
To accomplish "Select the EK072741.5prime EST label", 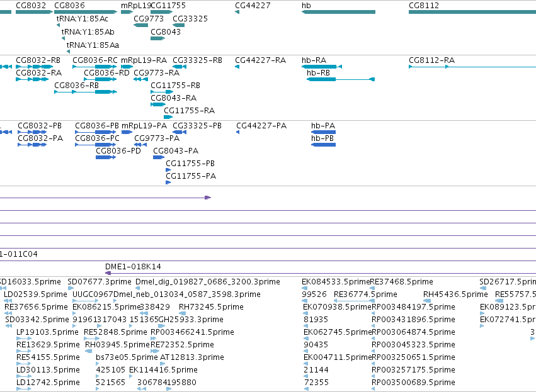I will tap(508, 320).
